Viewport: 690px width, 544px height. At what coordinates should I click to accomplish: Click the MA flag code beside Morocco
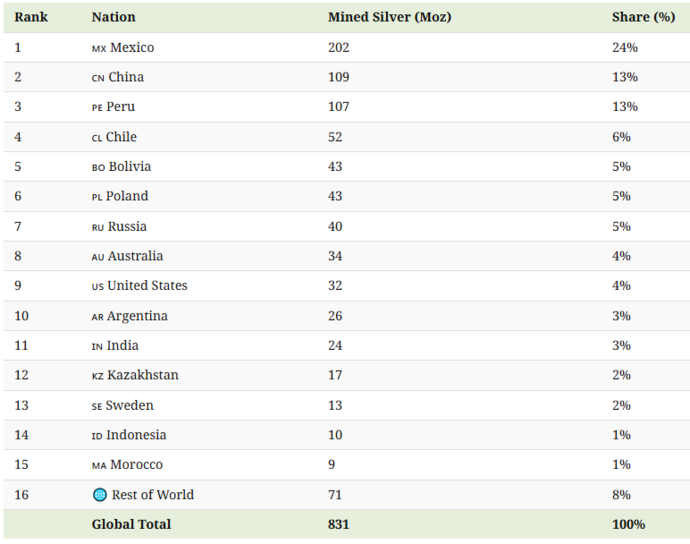[x=99, y=466]
